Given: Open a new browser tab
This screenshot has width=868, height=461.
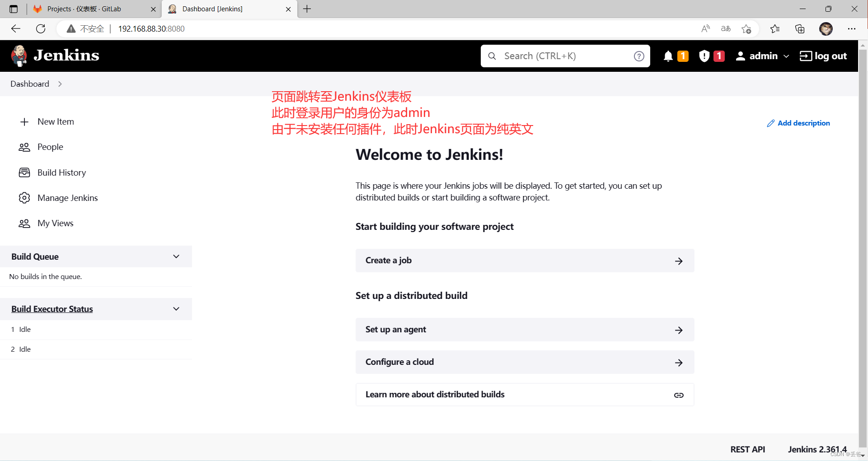Looking at the screenshot, I should pyautogui.click(x=307, y=9).
